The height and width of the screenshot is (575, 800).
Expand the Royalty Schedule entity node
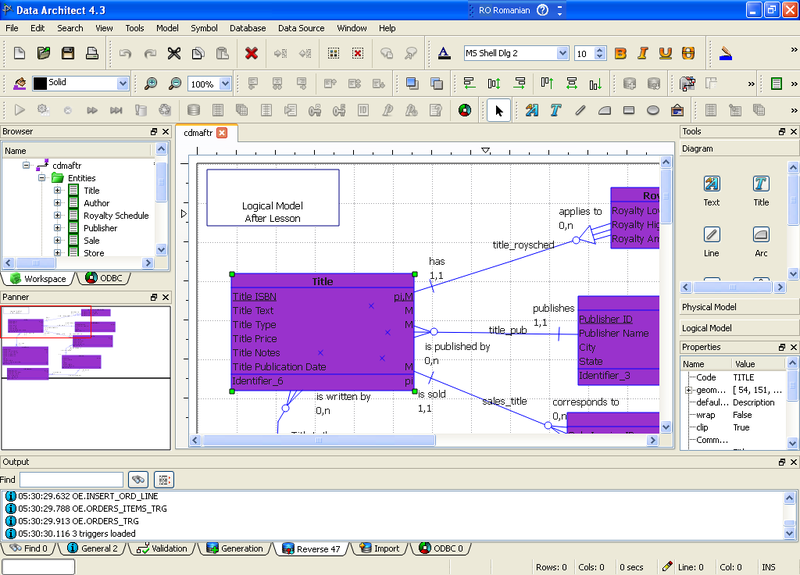[57, 215]
